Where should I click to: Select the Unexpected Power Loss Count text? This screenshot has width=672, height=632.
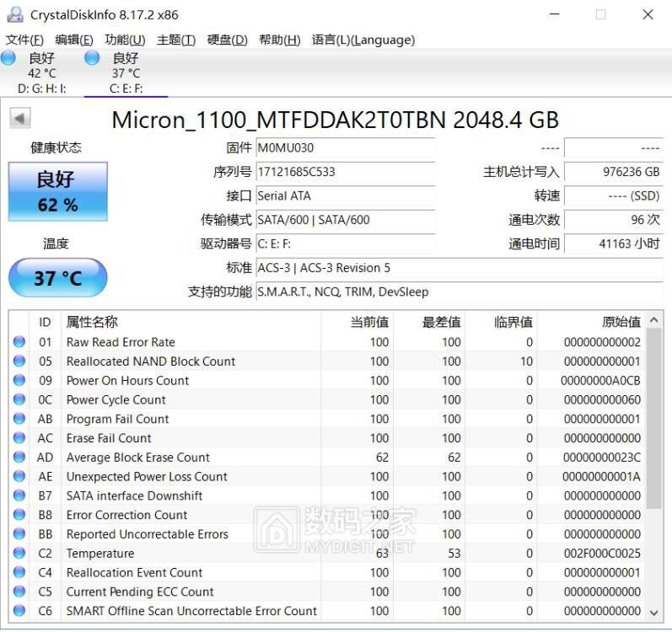click(147, 477)
